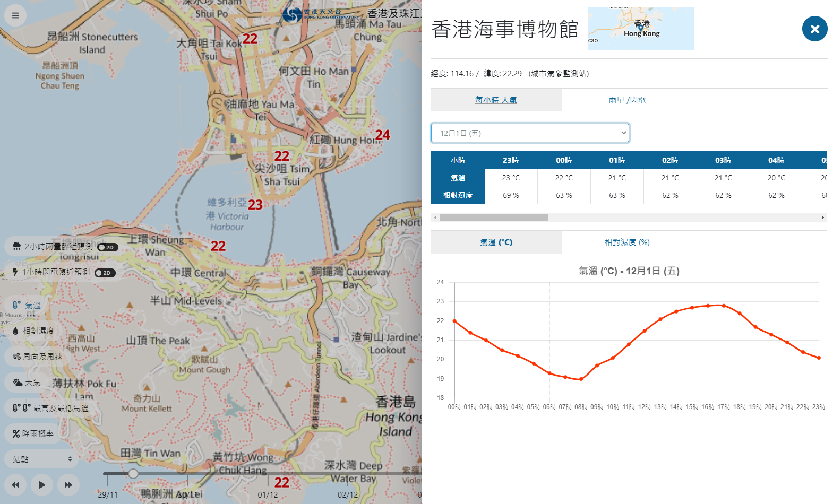Image resolution: width=833 pixels, height=504 pixels.
Task: Click the double thermometer max/min icon
Action: [x=21, y=408]
